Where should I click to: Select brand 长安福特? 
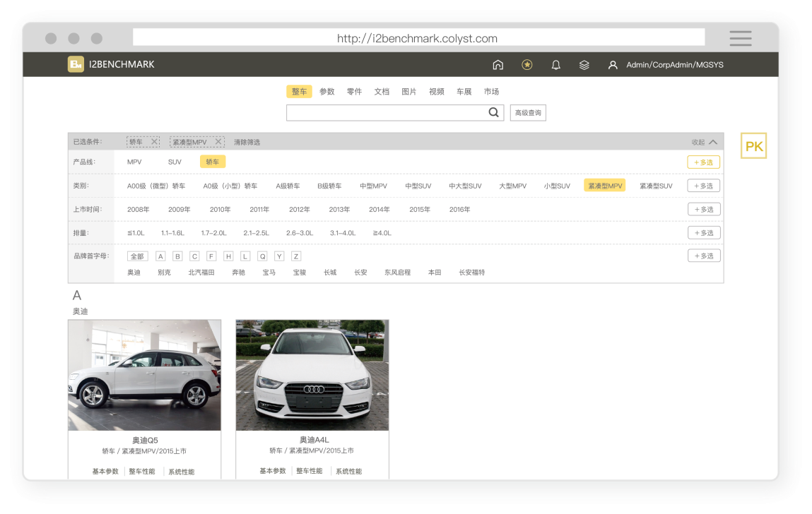tap(471, 273)
